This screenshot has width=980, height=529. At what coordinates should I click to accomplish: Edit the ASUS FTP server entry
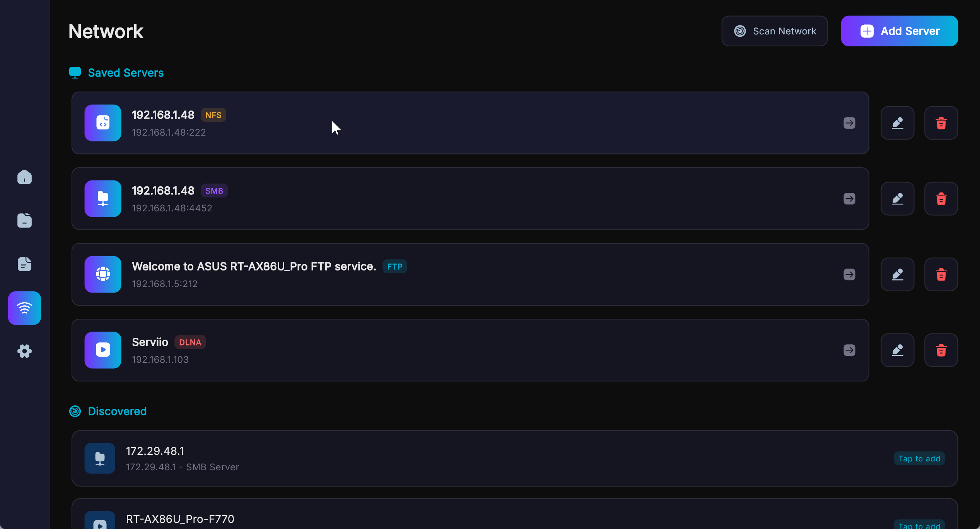pyautogui.click(x=897, y=274)
